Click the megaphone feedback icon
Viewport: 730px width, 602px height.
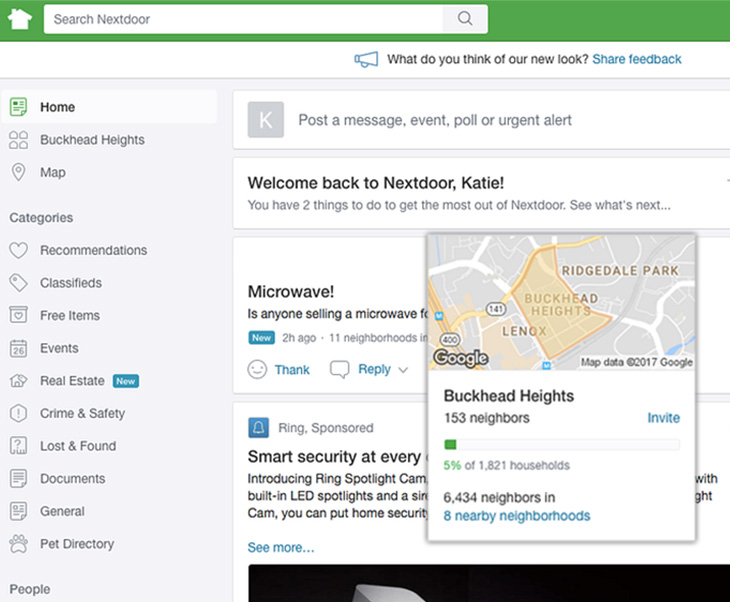tap(366, 60)
